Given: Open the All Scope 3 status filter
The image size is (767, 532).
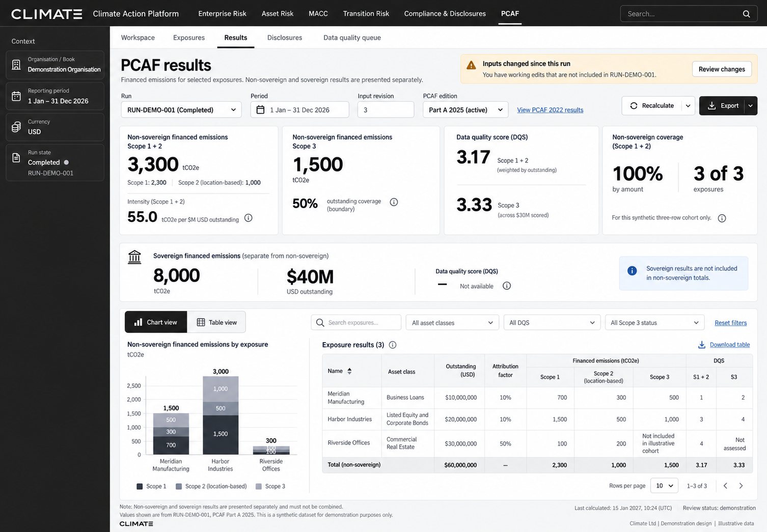Looking at the screenshot, I should pyautogui.click(x=654, y=323).
